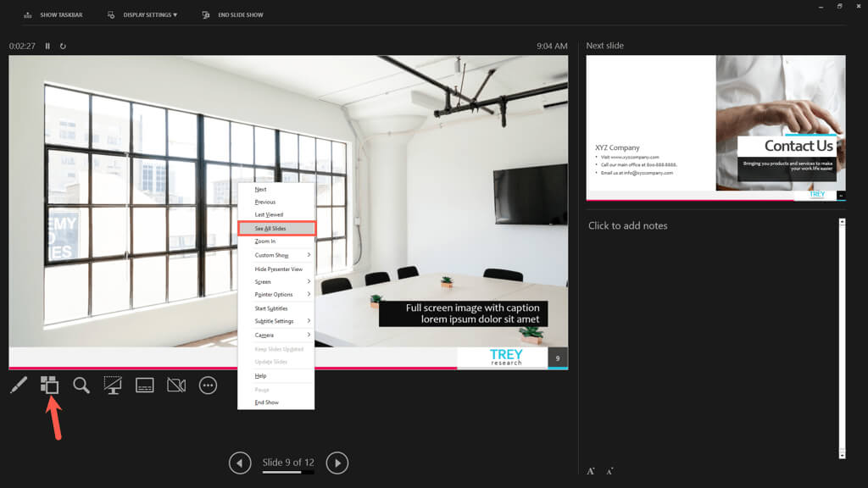Open more slide show options ellipsis

pos(209,385)
